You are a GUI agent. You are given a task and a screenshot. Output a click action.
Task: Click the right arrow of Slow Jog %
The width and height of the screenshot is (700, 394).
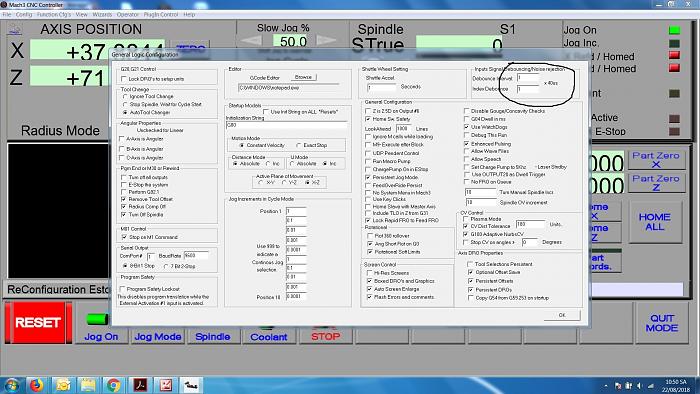pos(326,41)
